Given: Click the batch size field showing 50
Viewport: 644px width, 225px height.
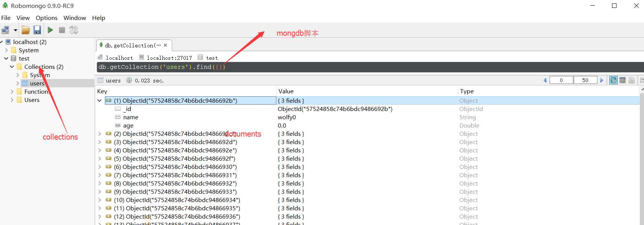Looking at the screenshot, I should 585,80.
